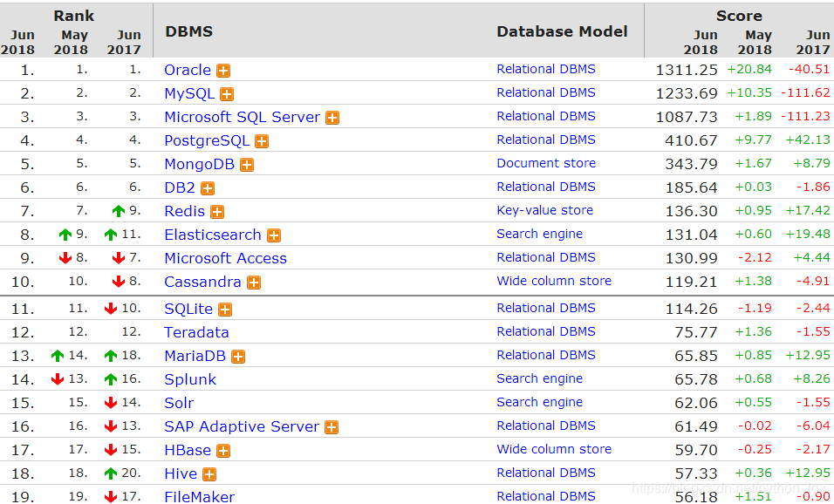This screenshot has width=834, height=504.
Task: Open the Oracle DBMS link
Action: [x=188, y=70]
